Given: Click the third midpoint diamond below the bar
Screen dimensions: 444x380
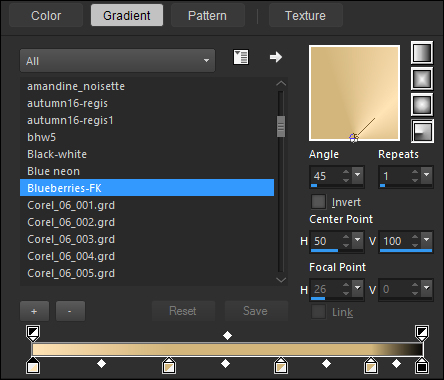Looking at the screenshot, I should (326, 363).
